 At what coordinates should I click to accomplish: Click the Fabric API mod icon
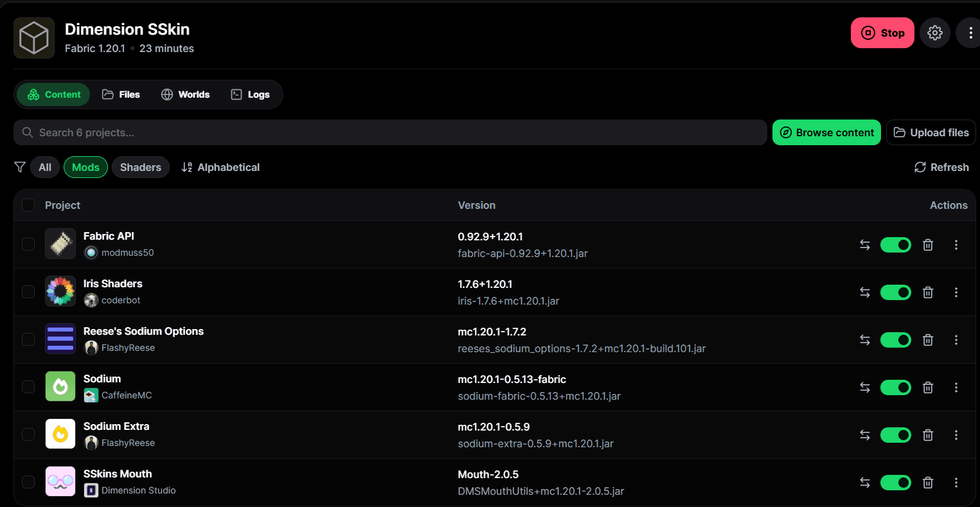point(60,244)
